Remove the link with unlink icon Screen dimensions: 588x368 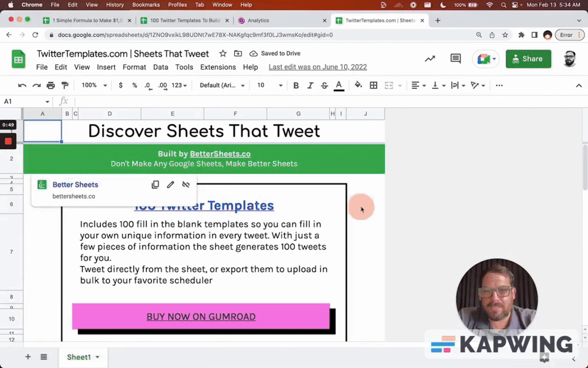click(186, 184)
